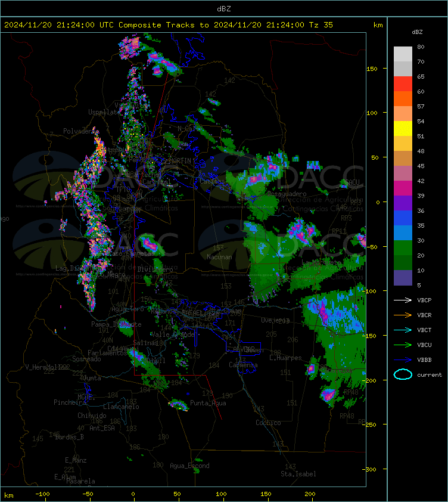Click the cyan 'current' ellipse legend symbol

coord(403,374)
